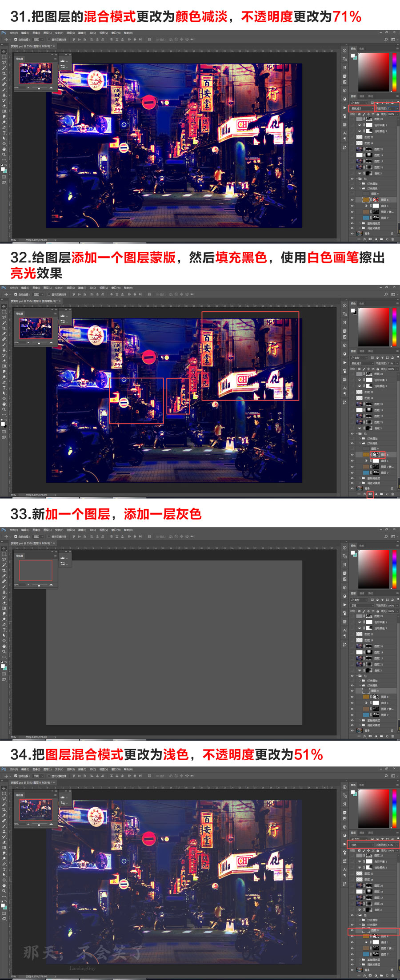
Task: Click red color picker field in step 32
Action: click(374, 327)
